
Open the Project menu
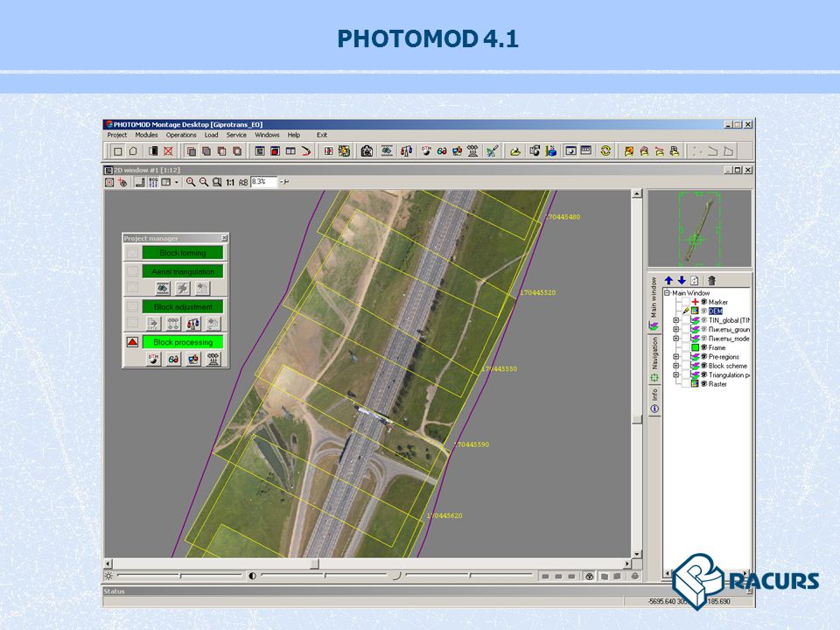click(x=116, y=135)
